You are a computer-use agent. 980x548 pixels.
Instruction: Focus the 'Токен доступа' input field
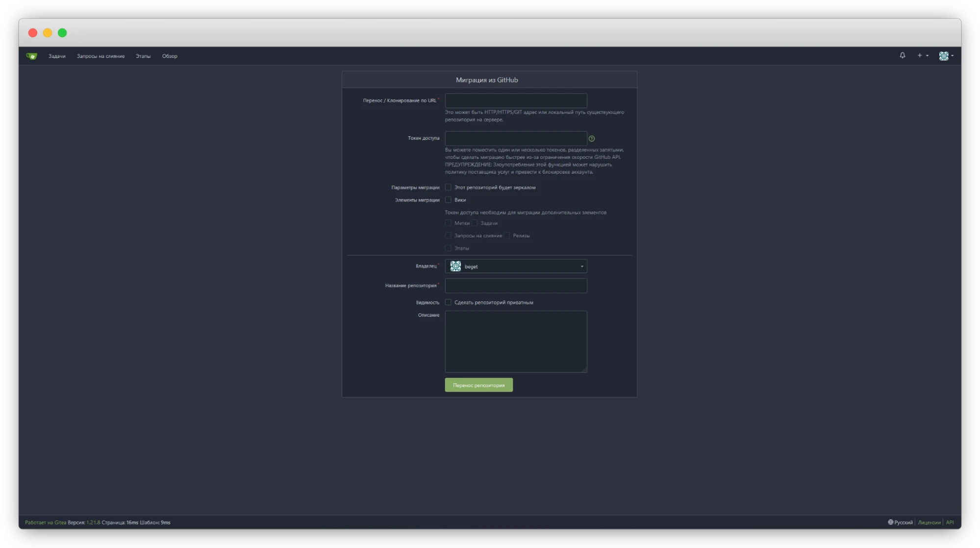click(516, 138)
